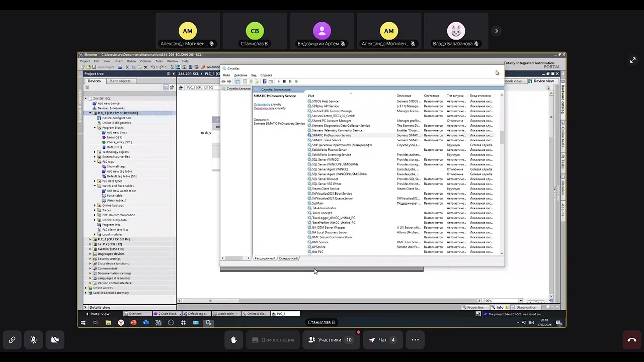Click the Help icon in Services toolbar
644x362 pixels.
tap(265, 81)
